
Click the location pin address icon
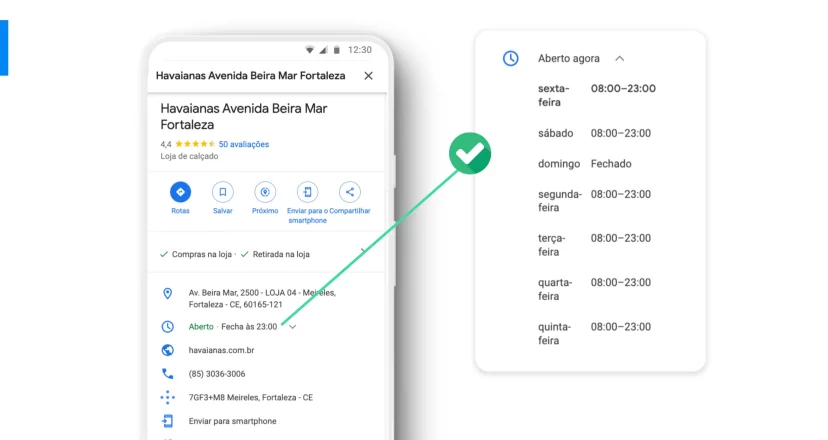point(167,293)
